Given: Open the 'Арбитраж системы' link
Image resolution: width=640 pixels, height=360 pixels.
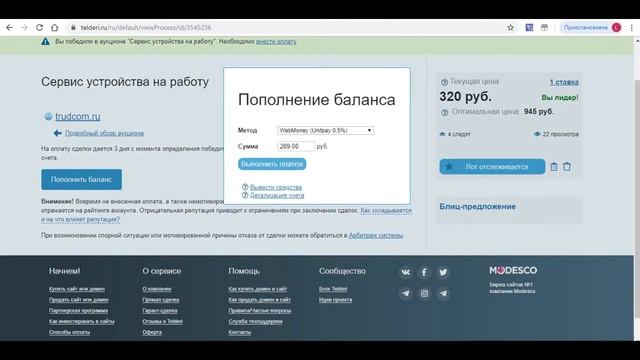Looking at the screenshot, I should 376,236.
